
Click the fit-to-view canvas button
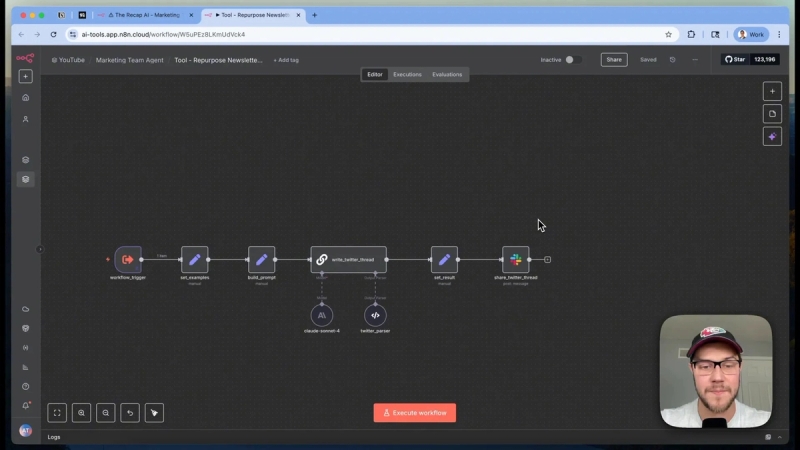pyautogui.click(x=57, y=413)
